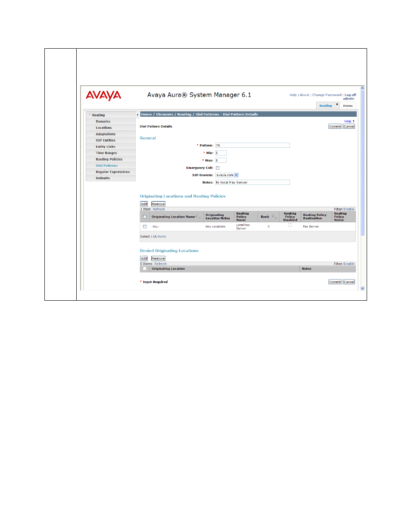Open the SIP Domain dropdown
Viewport: 411px width, 532px height.
coord(236,175)
